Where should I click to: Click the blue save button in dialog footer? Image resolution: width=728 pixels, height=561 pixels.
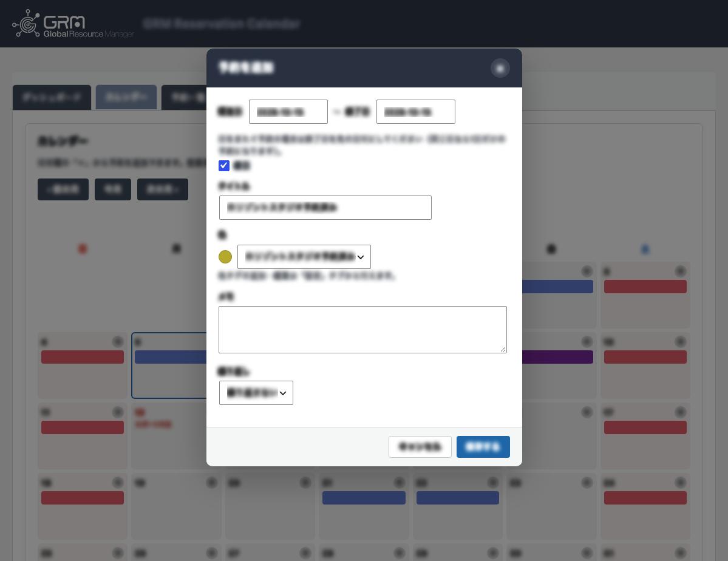(483, 447)
